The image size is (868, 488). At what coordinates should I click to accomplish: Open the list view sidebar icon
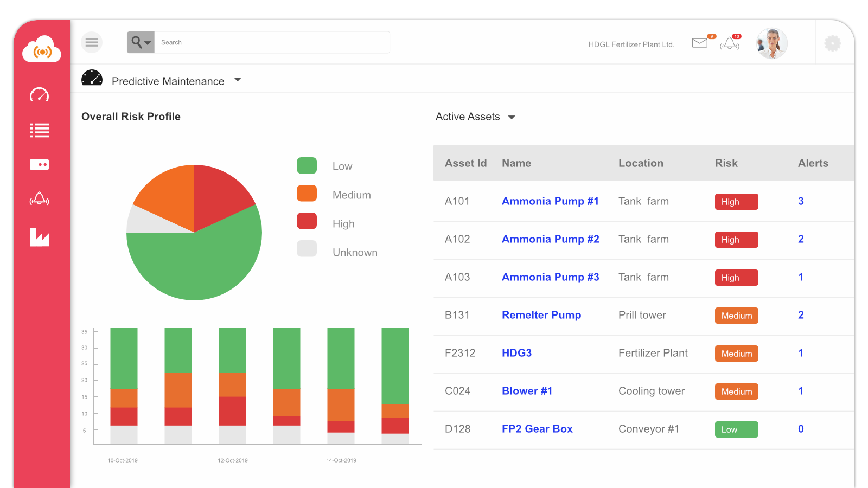pyautogui.click(x=39, y=131)
